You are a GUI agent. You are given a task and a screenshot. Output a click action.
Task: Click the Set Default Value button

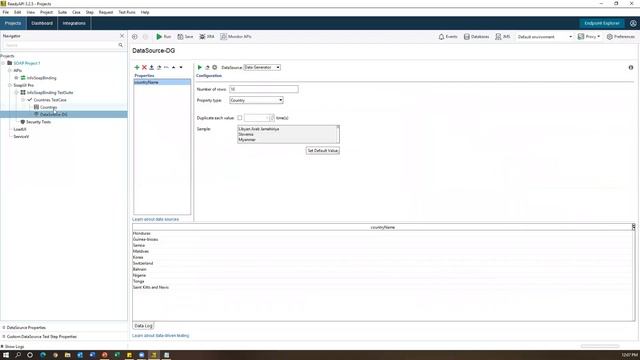322,151
